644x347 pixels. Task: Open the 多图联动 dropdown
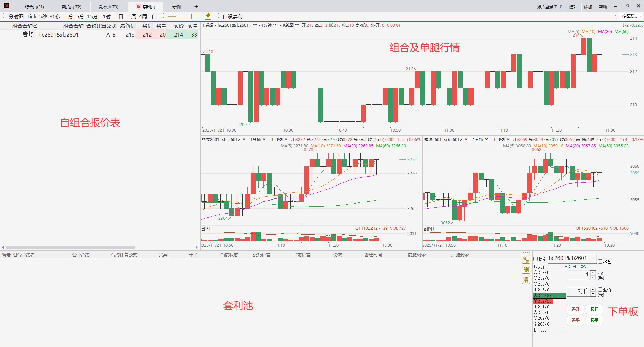[632, 16]
